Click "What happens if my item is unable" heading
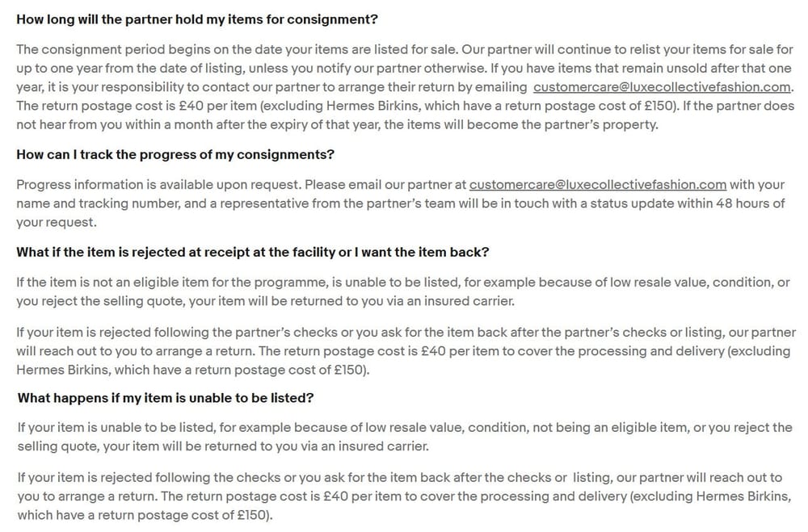 (166, 398)
